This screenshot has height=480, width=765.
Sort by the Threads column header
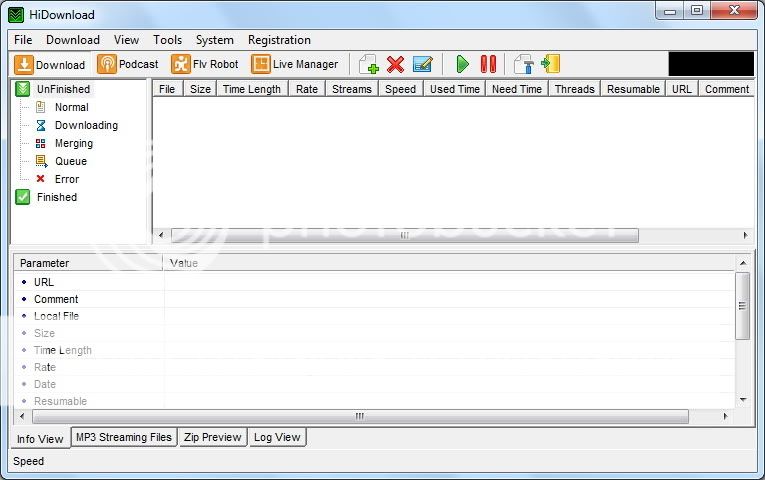pos(575,89)
